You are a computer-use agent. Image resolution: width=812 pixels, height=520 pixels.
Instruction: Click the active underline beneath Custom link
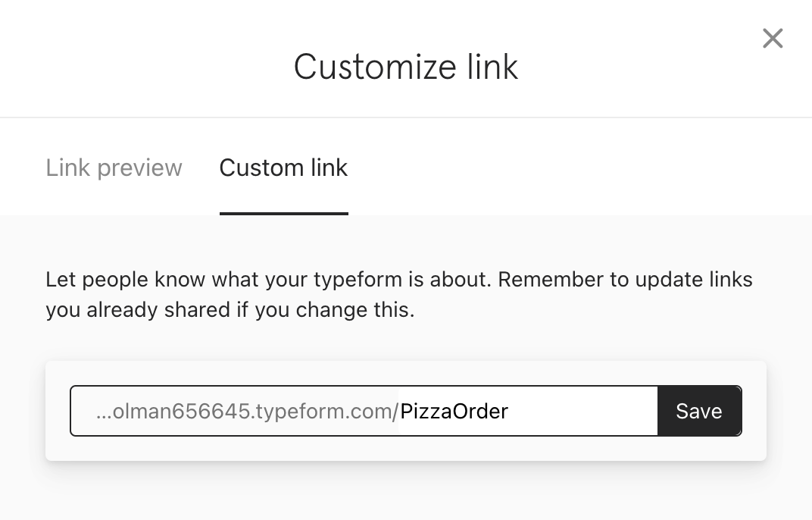click(x=284, y=213)
